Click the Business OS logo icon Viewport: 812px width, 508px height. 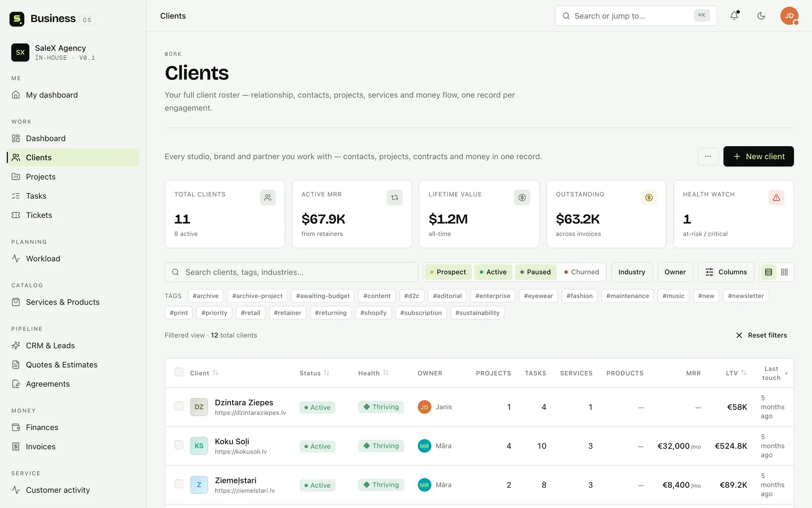17,19
